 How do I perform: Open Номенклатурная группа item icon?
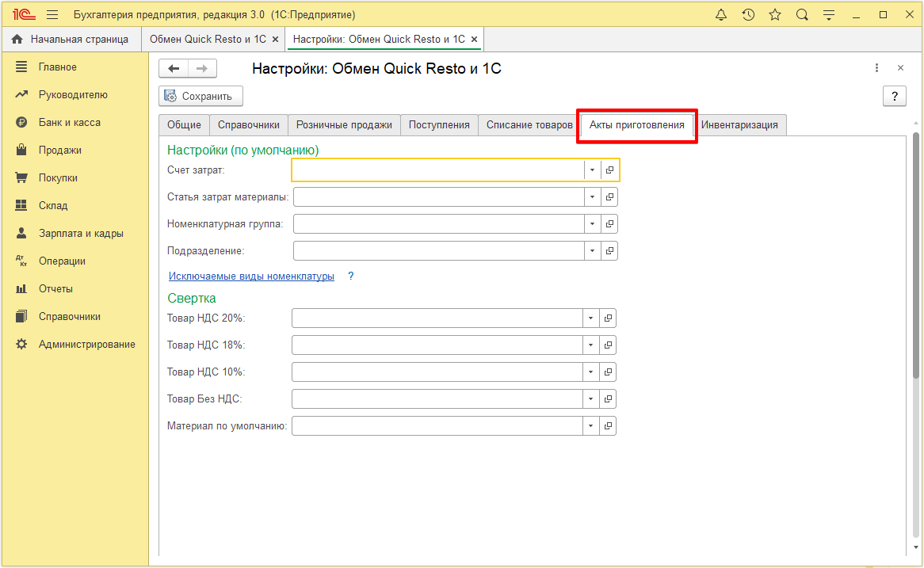pyautogui.click(x=610, y=224)
